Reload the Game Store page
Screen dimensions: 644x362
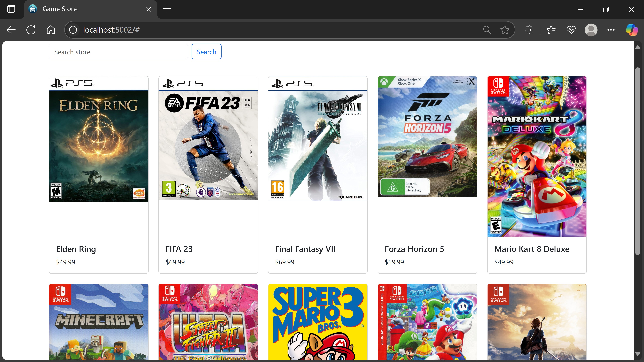click(31, 30)
